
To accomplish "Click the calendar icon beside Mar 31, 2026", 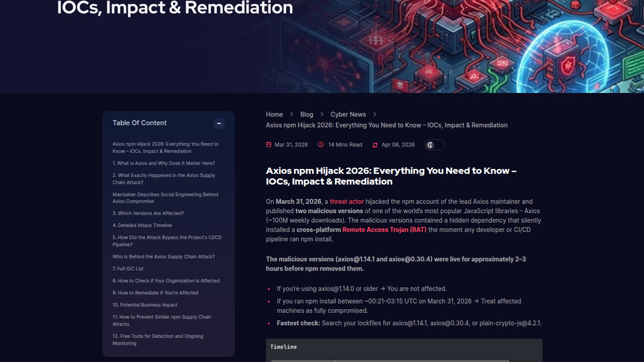I will 269,145.
